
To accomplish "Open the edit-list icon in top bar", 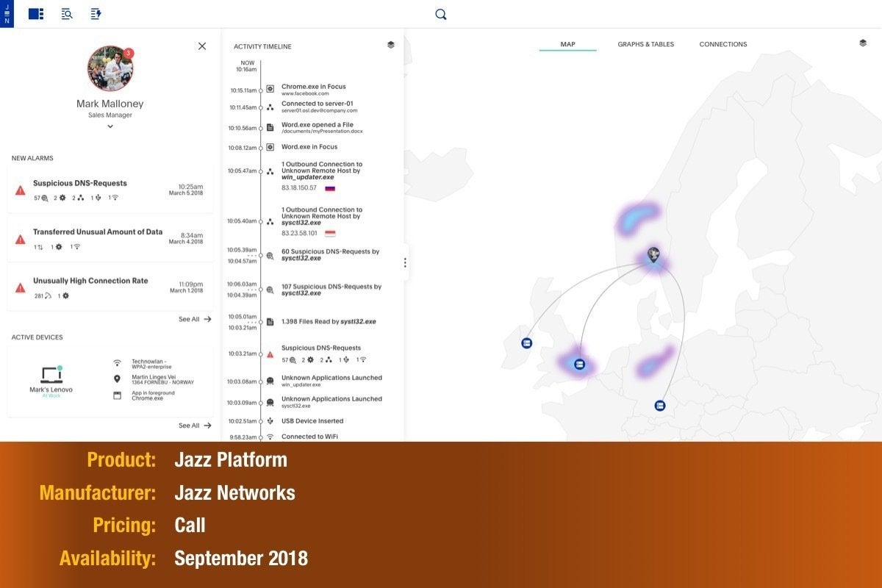I will pos(96,14).
